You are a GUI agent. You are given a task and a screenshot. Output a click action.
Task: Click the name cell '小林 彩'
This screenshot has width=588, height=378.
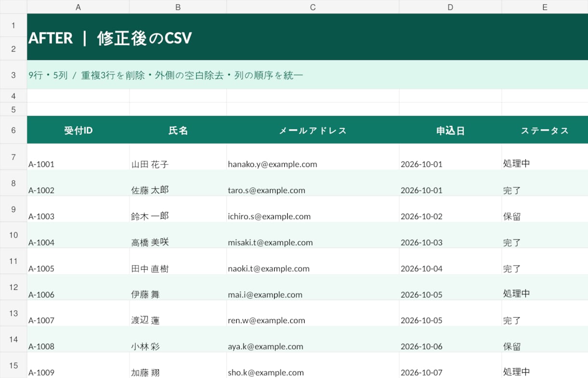tap(178, 339)
